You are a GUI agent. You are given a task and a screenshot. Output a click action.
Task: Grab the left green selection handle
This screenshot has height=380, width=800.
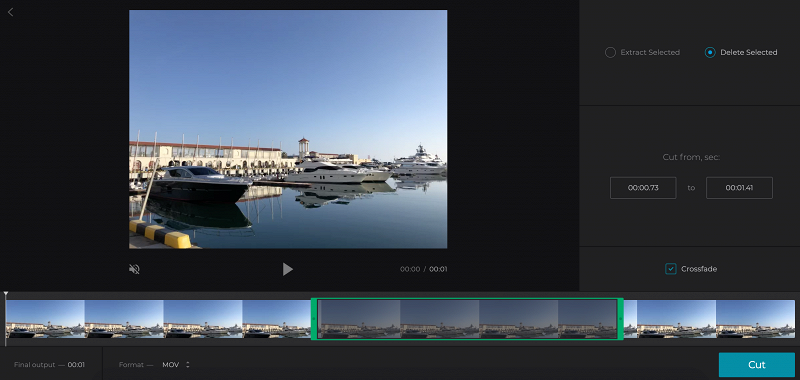click(x=314, y=319)
